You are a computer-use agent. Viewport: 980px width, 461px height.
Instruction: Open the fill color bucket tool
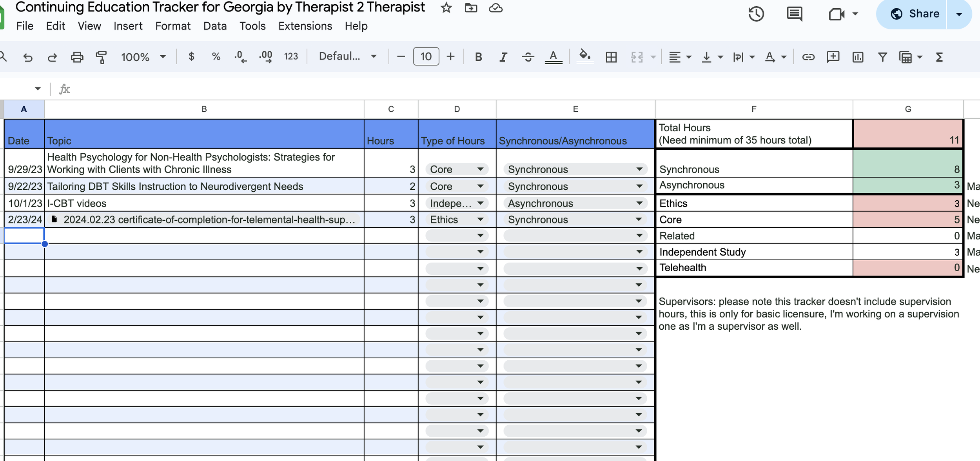pos(584,56)
